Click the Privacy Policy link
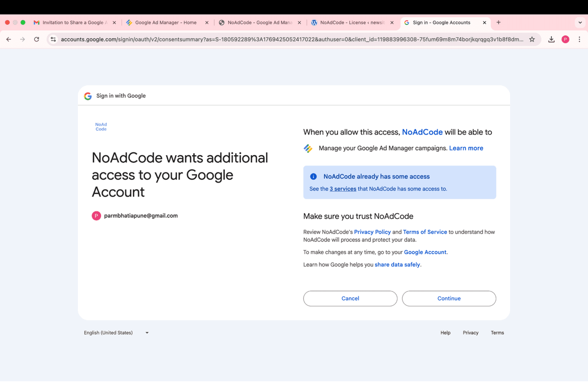The image size is (588, 382). coord(372,232)
